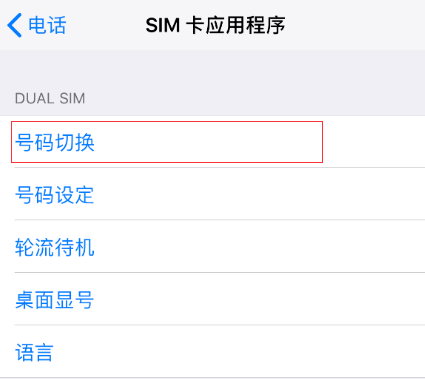
Task: Return to the Phone screen via 电话
Action: click(37, 25)
